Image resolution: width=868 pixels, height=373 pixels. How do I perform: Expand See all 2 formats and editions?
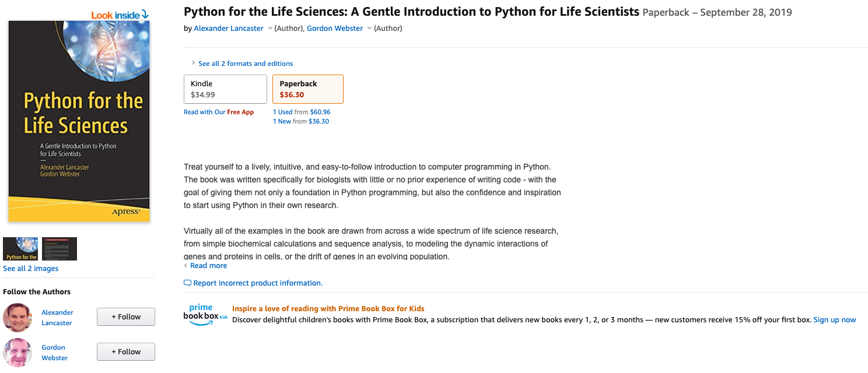pyautogui.click(x=245, y=64)
